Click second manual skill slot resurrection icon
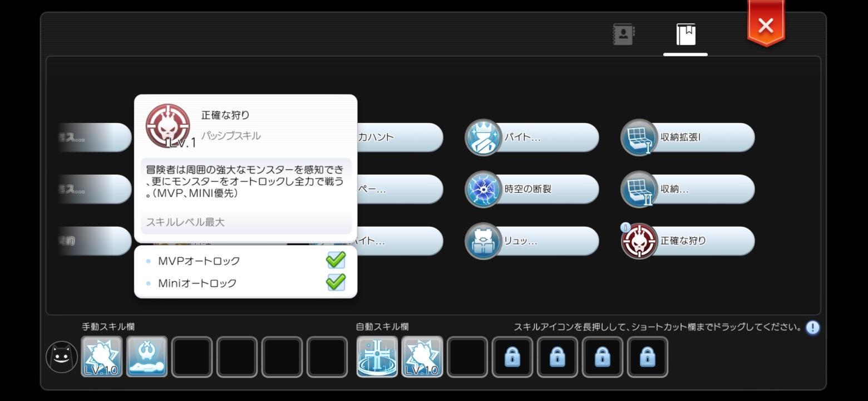 pyautogui.click(x=147, y=357)
